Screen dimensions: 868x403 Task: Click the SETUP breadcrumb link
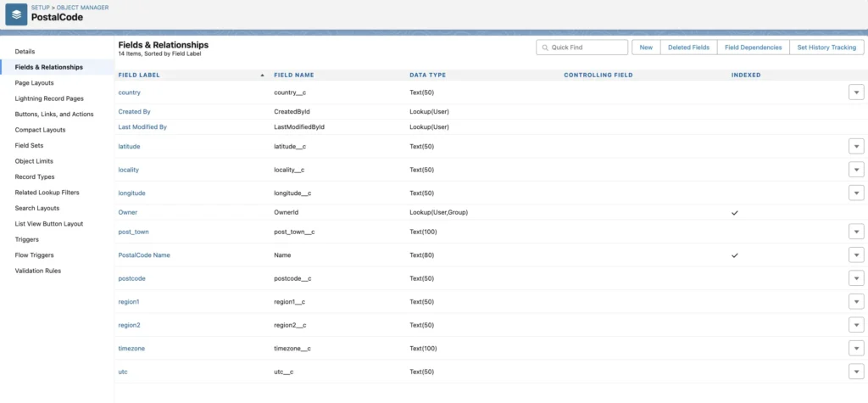(41, 8)
